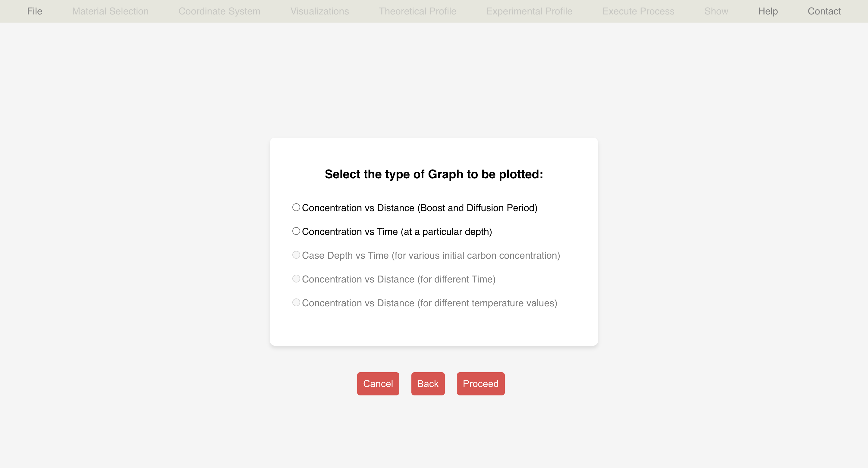Click the Proceed button
Screen dimensions: 868x468
[x=480, y=383]
